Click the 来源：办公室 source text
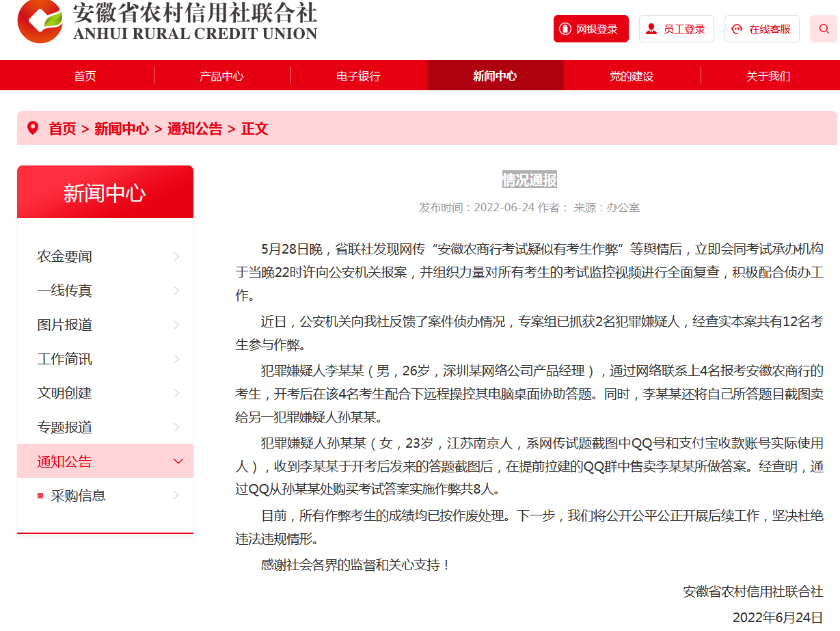Screen dimensions: 840x631 [607, 207]
